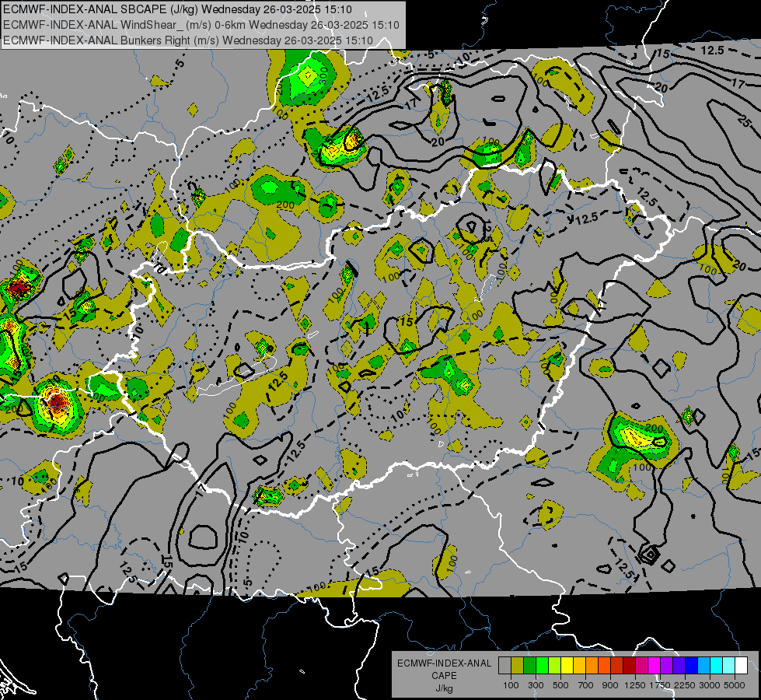The image size is (761, 700).
Task: Click the 700 value under the legend
Action: [586, 685]
